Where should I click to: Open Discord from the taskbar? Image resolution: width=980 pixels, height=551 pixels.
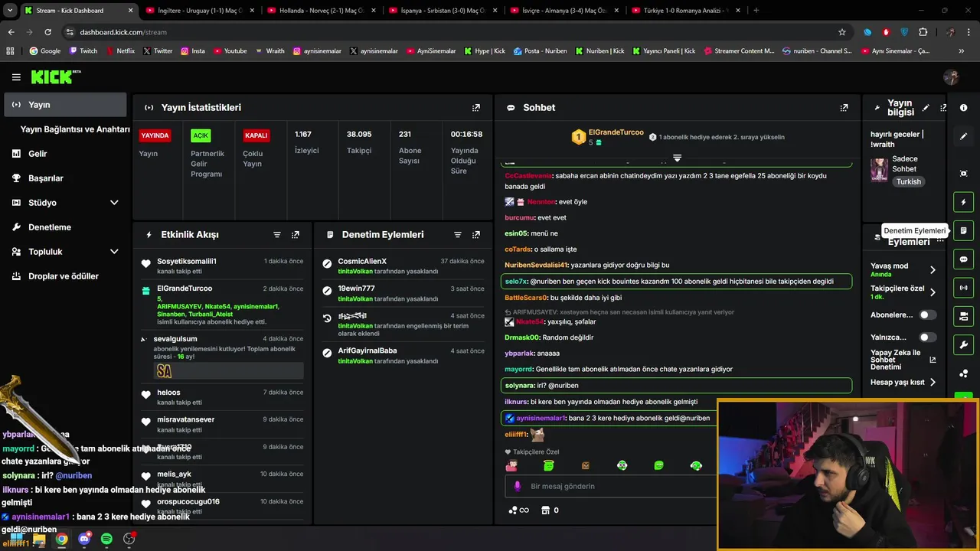coord(84,539)
